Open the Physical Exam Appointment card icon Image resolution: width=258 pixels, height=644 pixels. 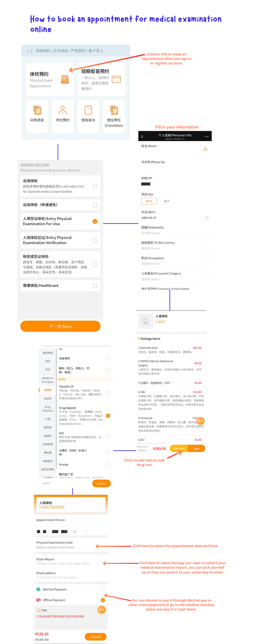(x=65, y=79)
